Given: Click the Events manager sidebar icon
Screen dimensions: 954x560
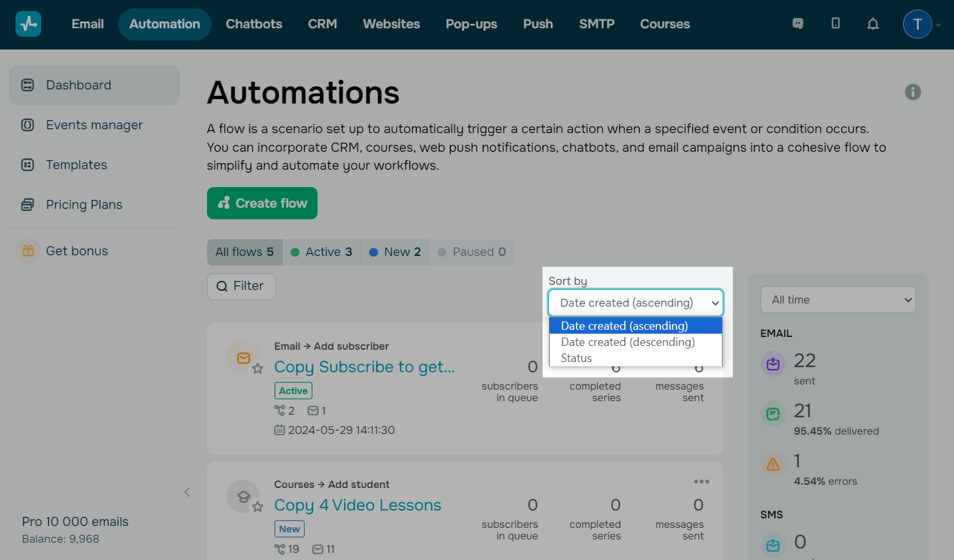Looking at the screenshot, I should (x=28, y=125).
